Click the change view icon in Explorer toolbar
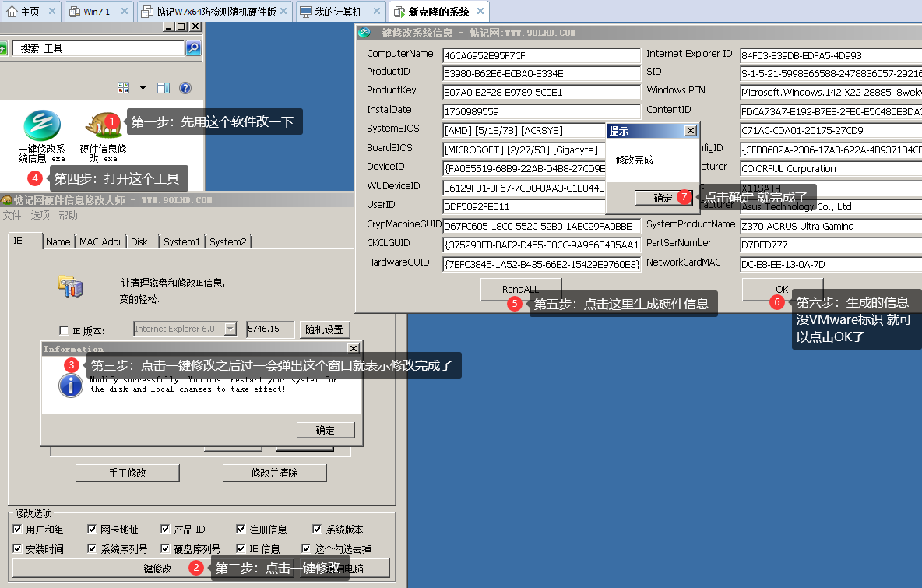This screenshot has height=588, width=922. tap(124, 87)
